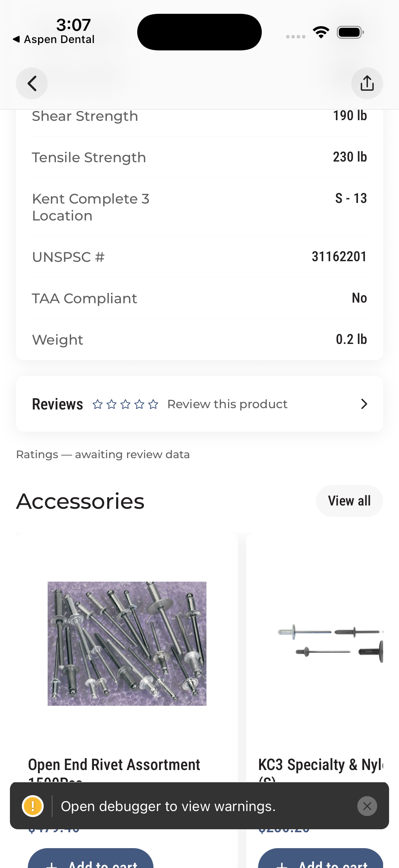Screen dimensions: 399x868
Task: Open the Open End Rivet Assortment image
Action: point(127,643)
